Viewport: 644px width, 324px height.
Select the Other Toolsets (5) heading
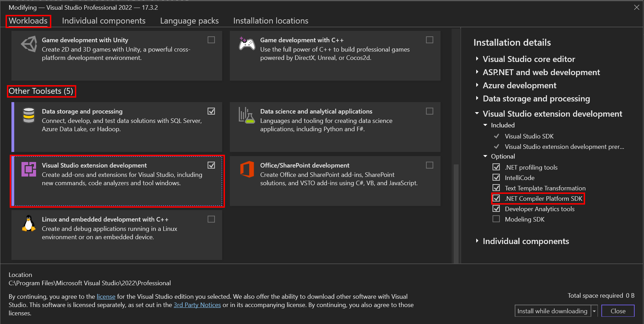click(41, 91)
